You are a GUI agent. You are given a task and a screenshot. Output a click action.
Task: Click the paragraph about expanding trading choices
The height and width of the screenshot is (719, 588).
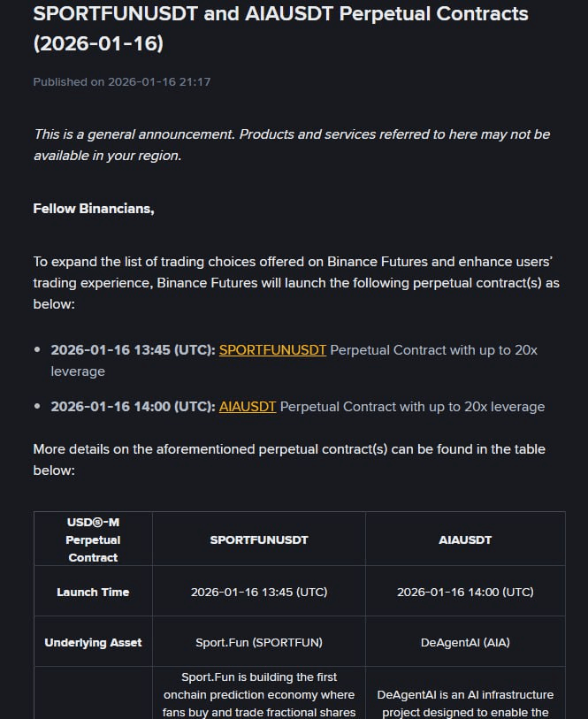(296, 282)
